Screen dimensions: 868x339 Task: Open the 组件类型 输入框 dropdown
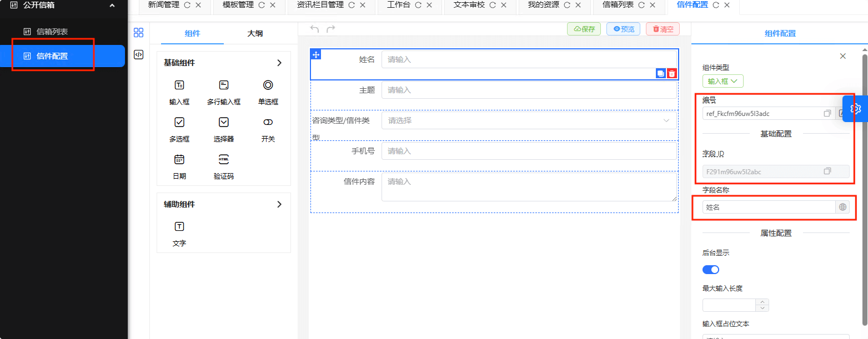(723, 81)
